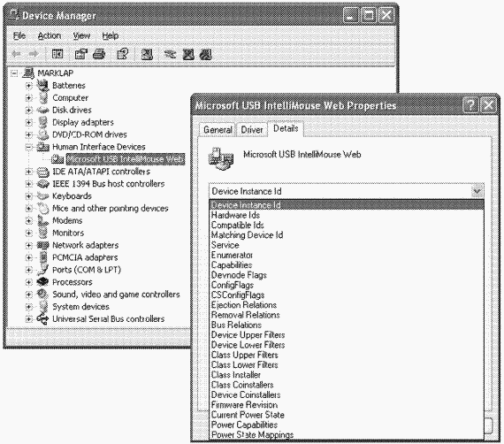Click the Help toolbar icon

tap(122, 54)
